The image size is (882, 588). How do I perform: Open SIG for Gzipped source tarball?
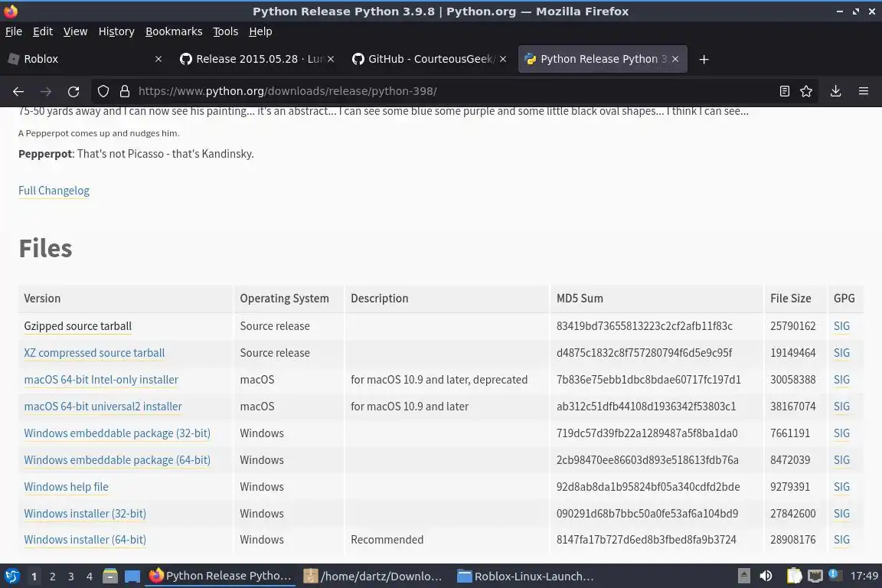841,326
